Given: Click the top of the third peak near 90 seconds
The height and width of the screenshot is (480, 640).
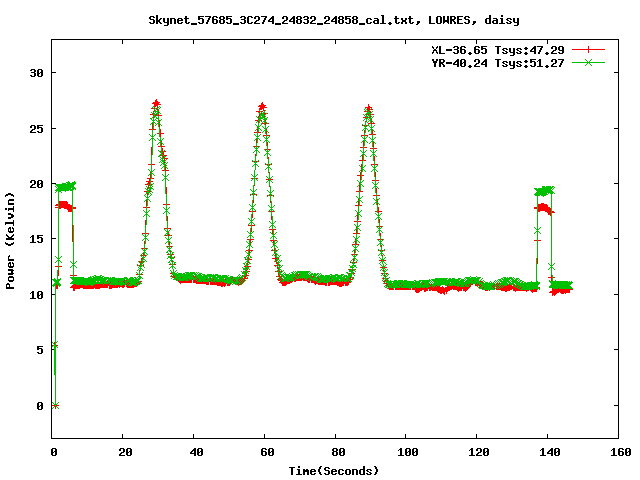Looking at the screenshot, I should pyautogui.click(x=368, y=109).
